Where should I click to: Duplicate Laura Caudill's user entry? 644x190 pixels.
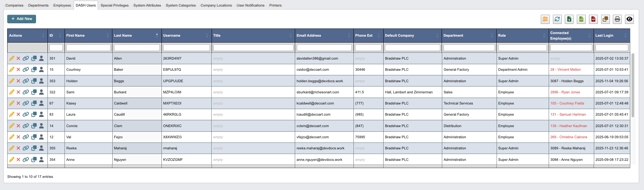click(34, 114)
